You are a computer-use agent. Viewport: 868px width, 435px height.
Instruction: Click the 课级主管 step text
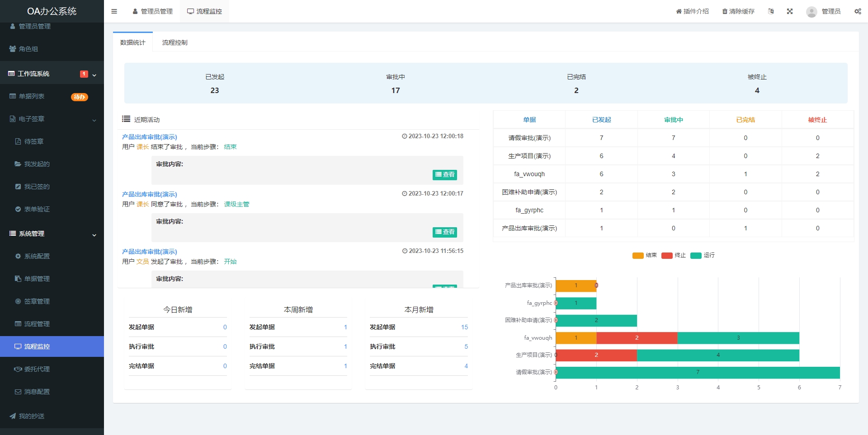coord(236,204)
